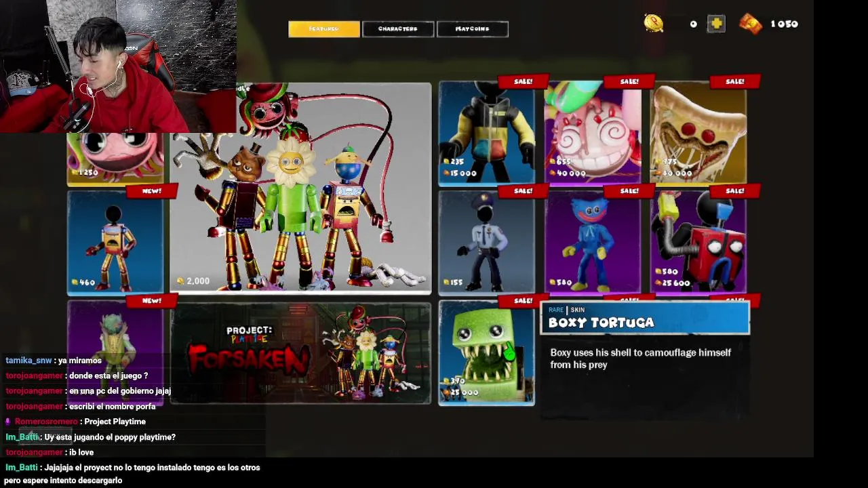Click chat message 'donde esta el juego ?'

[x=108, y=375]
